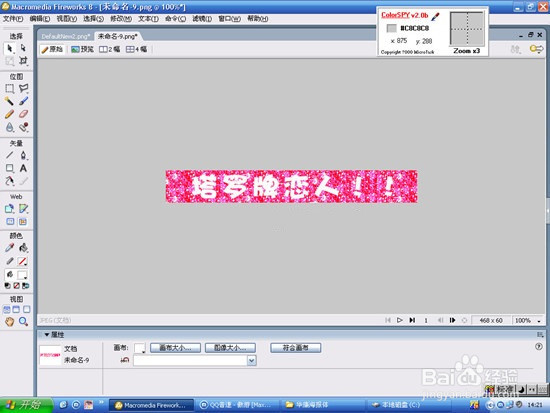Select the Line tool

pos(9,155)
